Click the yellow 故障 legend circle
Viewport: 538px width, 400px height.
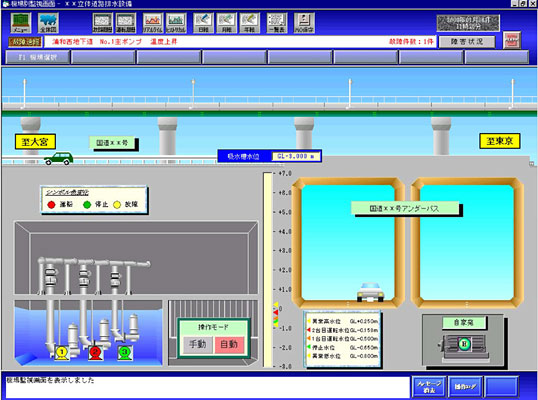[117, 205]
